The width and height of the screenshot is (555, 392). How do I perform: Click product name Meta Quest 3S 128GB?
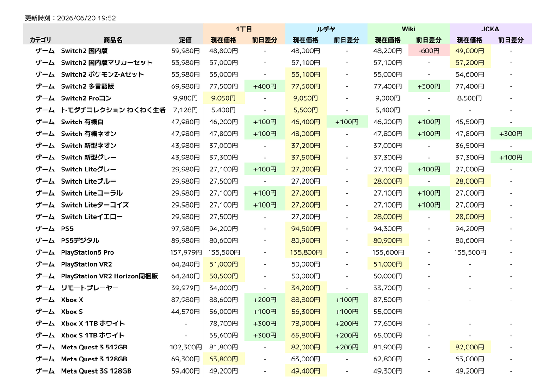(96, 371)
